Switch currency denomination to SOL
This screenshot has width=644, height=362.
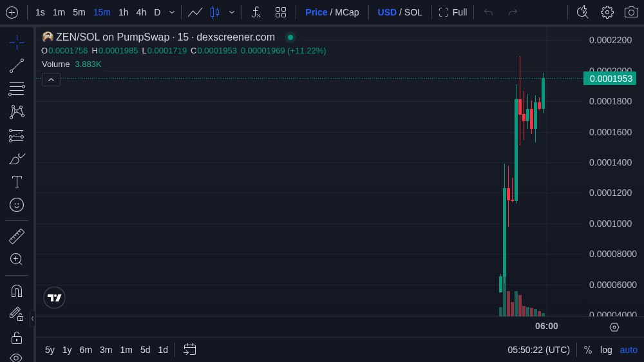pyautogui.click(x=413, y=12)
